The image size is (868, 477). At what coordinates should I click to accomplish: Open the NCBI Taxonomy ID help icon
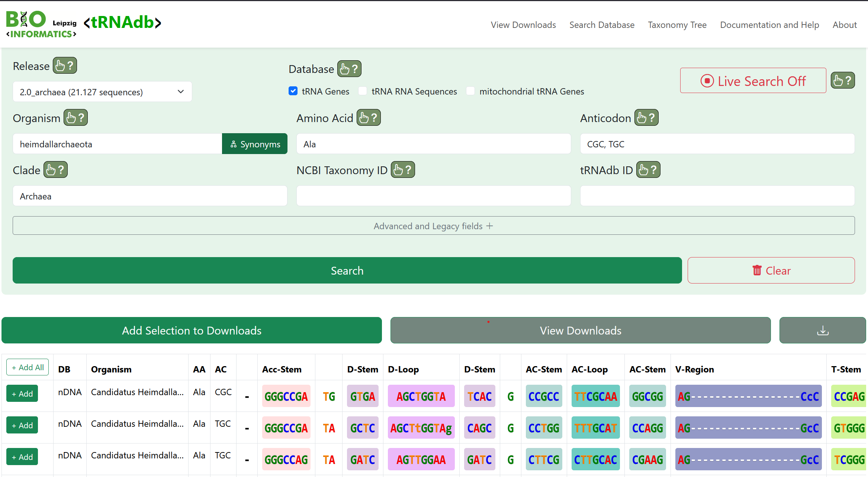pyautogui.click(x=403, y=170)
